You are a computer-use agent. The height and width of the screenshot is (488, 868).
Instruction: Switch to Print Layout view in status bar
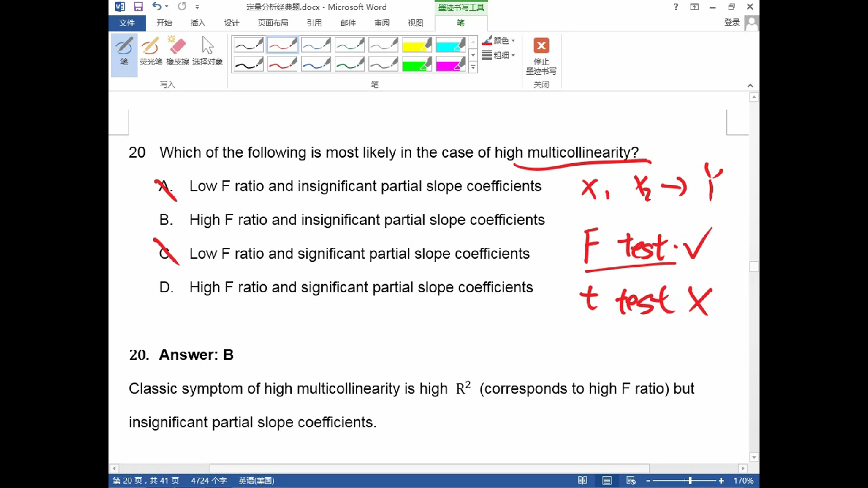(x=607, y=480)
